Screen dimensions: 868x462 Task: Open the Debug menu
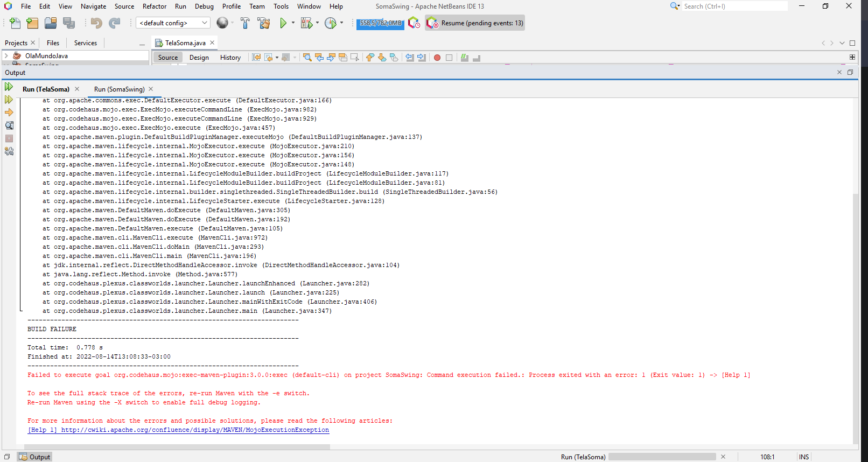204,6
